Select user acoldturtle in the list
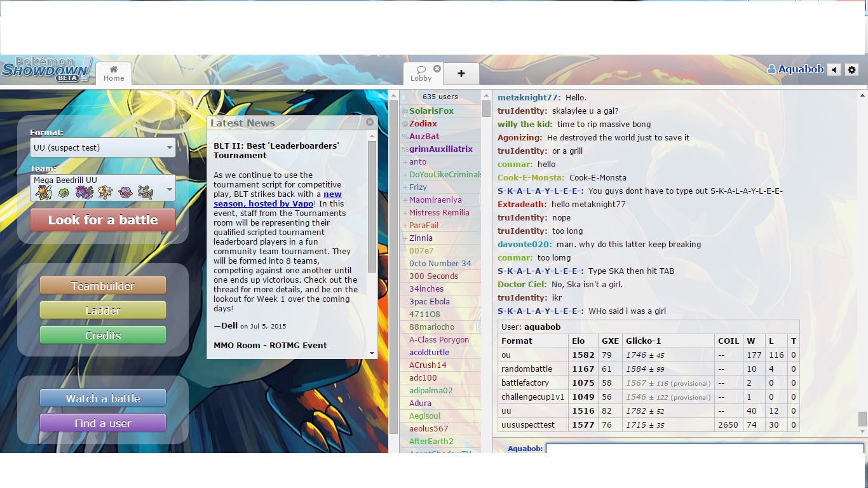Screen dimensions: 868x488 pos(429,353)
